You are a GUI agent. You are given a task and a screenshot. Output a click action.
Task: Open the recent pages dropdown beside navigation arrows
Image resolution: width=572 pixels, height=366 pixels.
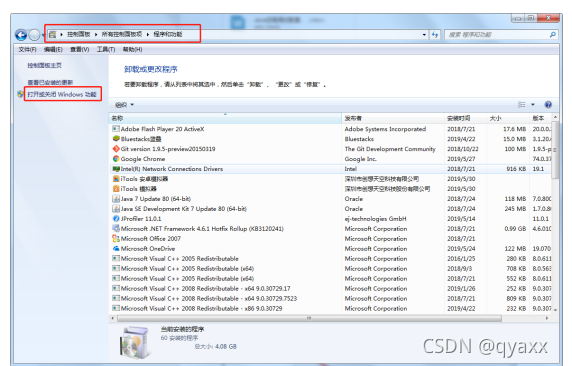point(43,35)
